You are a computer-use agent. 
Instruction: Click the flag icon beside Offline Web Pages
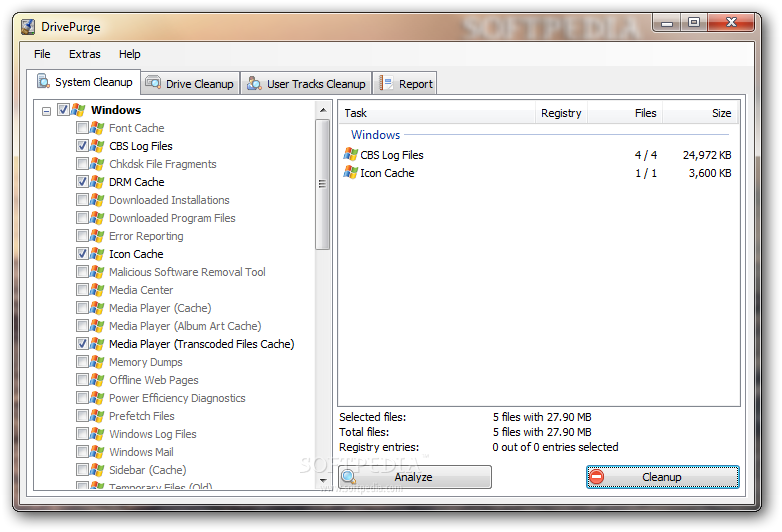(x=97, y=380)
